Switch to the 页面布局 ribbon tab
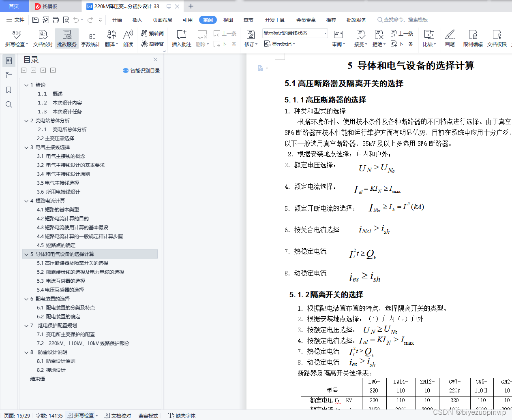The height and width of the screenshot is (420, 512). pos(163,20)
